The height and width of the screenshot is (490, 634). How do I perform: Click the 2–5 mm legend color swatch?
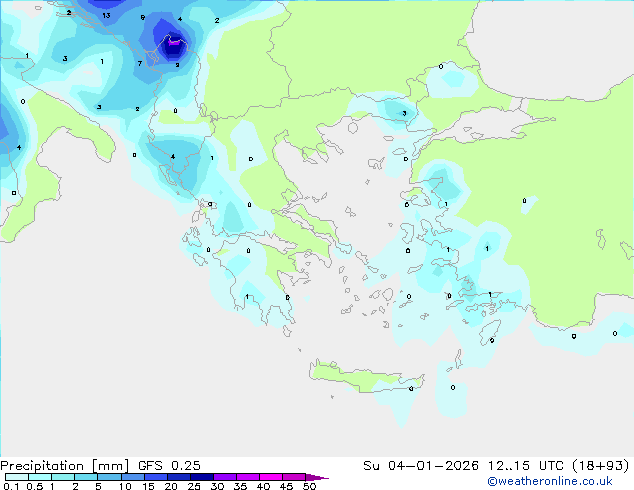86,477
